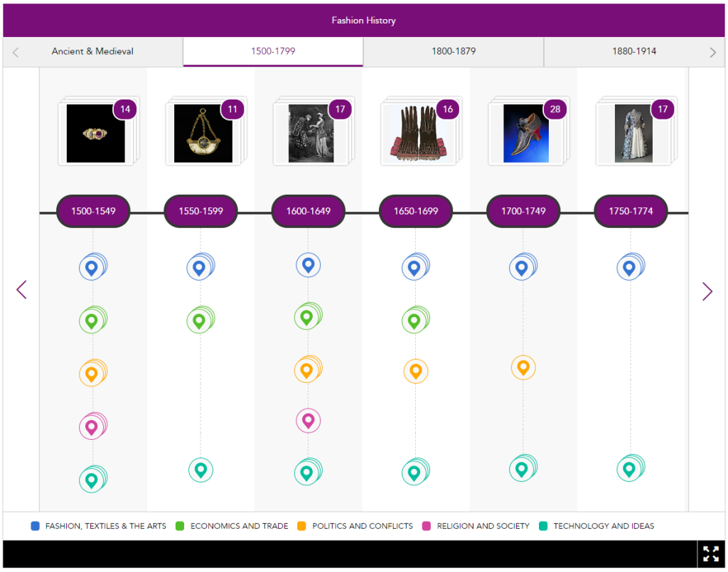This screenshot has height=572, width=728.
Task: Click teal Technology pin under 1750-1774
Action: (628, 469)
